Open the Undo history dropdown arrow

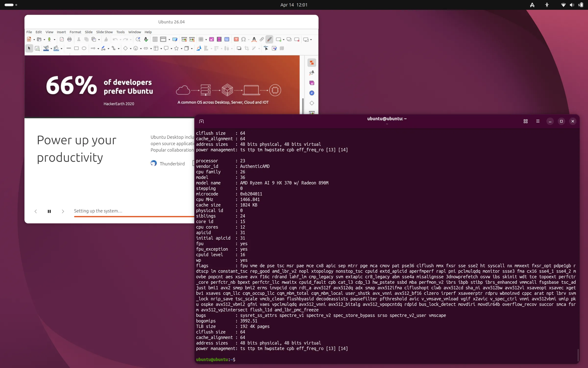click(x=121, y=39)
